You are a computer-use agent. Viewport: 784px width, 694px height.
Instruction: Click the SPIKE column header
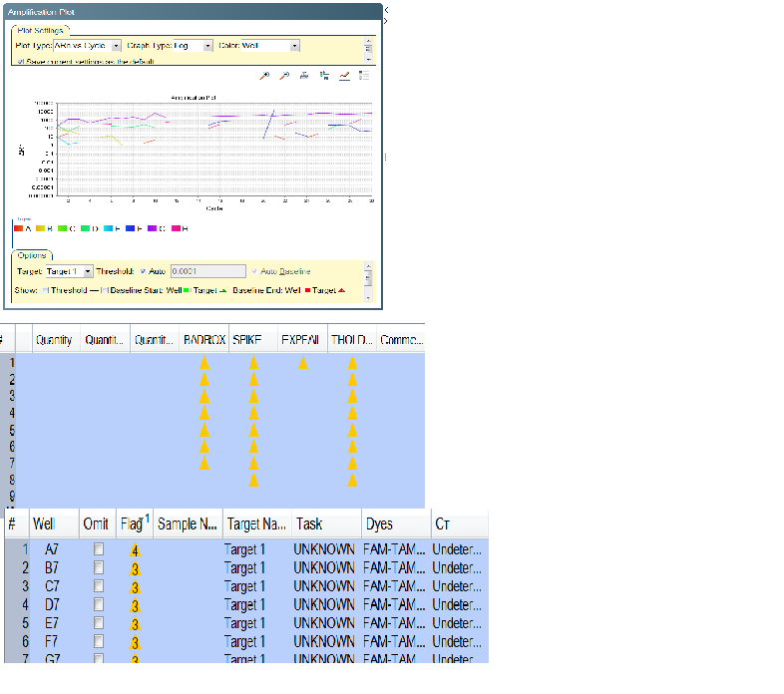click(x=246, y=340)
